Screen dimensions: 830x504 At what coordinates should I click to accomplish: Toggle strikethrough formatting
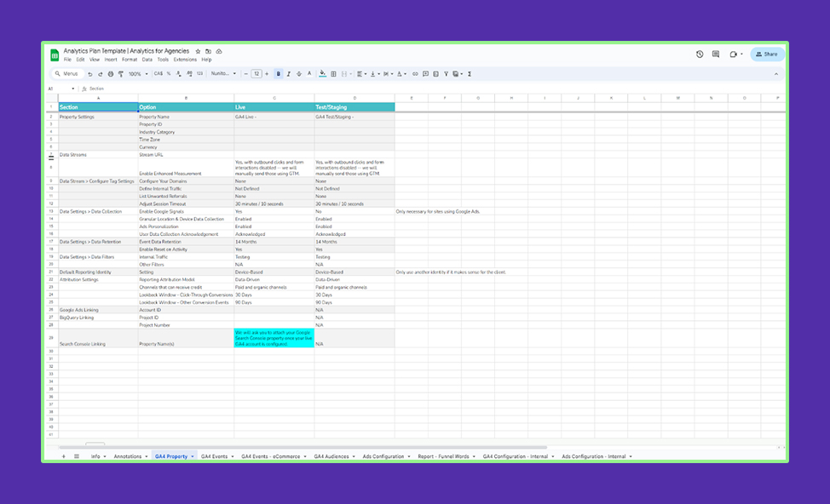point(299,74)
